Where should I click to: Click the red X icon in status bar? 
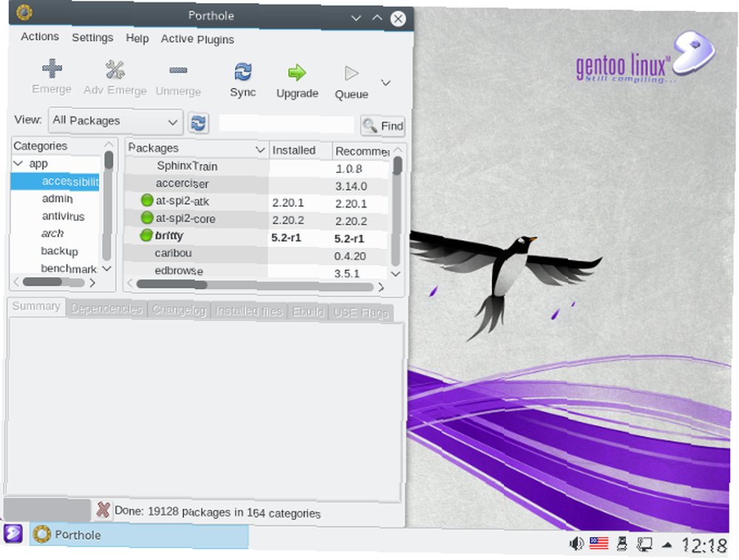coord(103,510)
